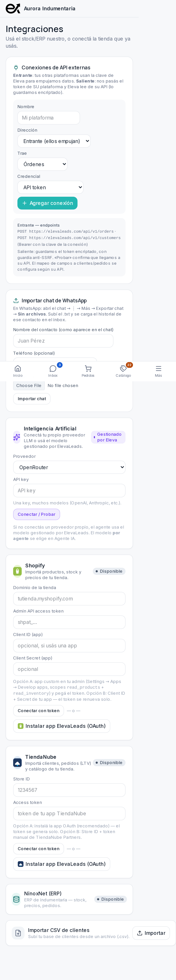176x980 pixels.
Task: Open the Más hamburger menu icon
Action: point(159,368)
